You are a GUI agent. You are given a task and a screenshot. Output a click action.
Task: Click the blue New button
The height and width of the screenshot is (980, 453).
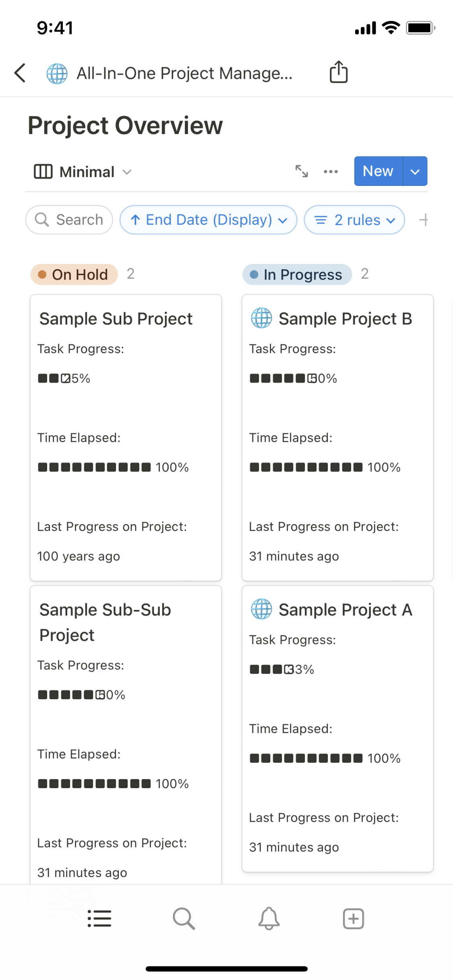point(378,171)
